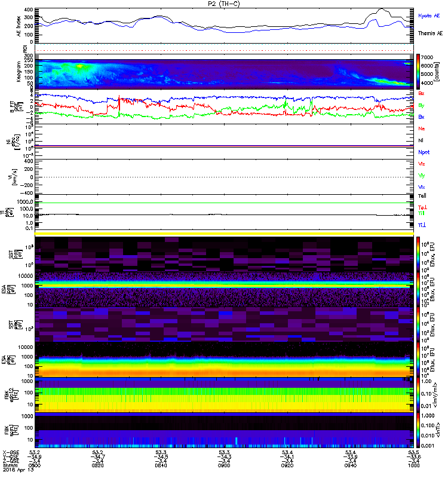Select the black Tell temperature legend label
The height and width of the screenshot is (478, 448).
422,196
